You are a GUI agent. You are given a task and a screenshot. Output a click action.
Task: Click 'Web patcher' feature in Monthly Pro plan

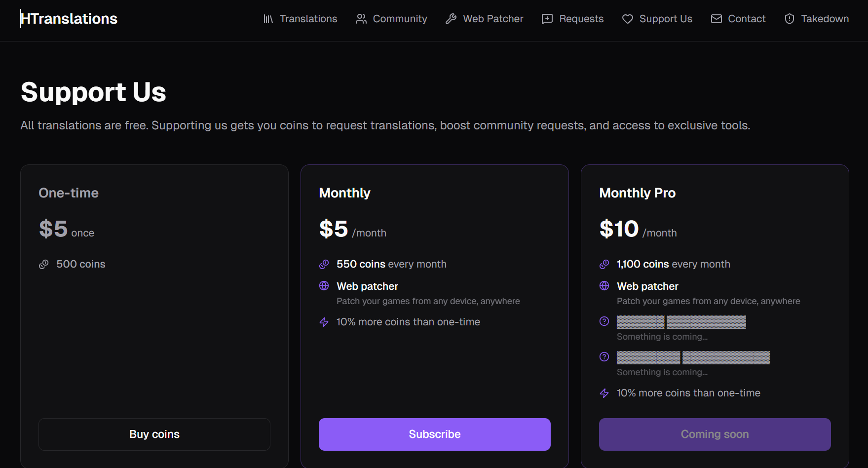[647, 286]
